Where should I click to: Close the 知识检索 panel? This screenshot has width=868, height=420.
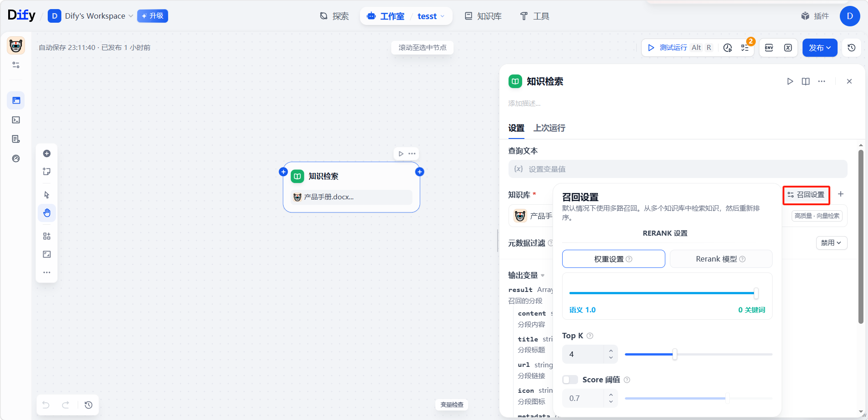pos(849,81)
